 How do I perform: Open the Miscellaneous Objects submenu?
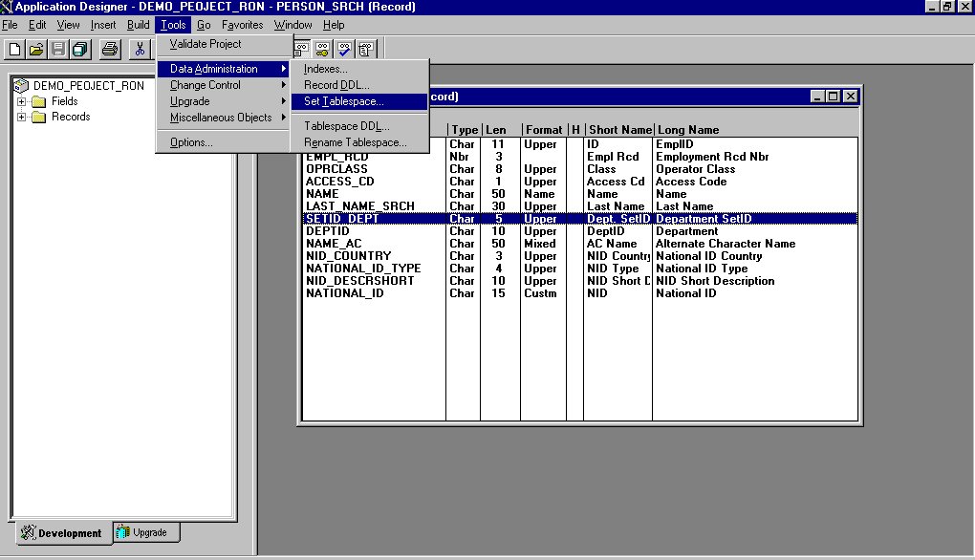pyautogui.click(x=224, y=118)
